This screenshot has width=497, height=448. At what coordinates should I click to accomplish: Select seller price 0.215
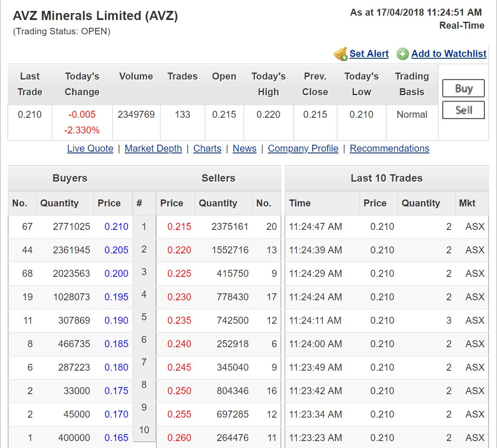[179, 227]
